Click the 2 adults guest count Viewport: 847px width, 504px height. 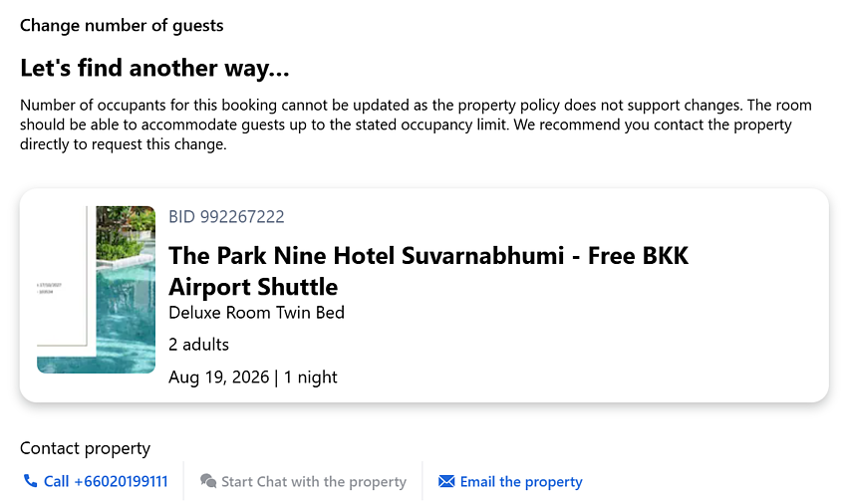[198, 344]
